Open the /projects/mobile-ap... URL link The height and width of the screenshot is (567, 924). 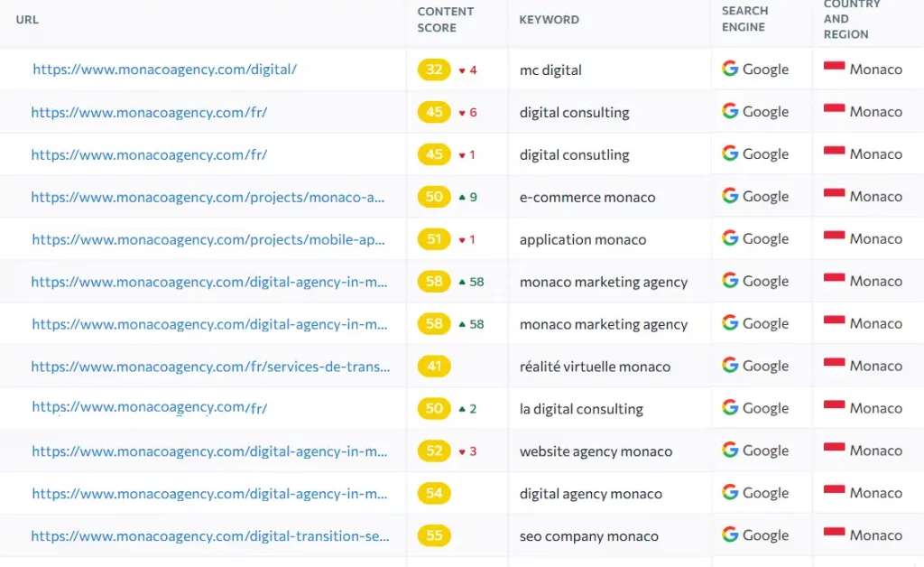[208, 239]
